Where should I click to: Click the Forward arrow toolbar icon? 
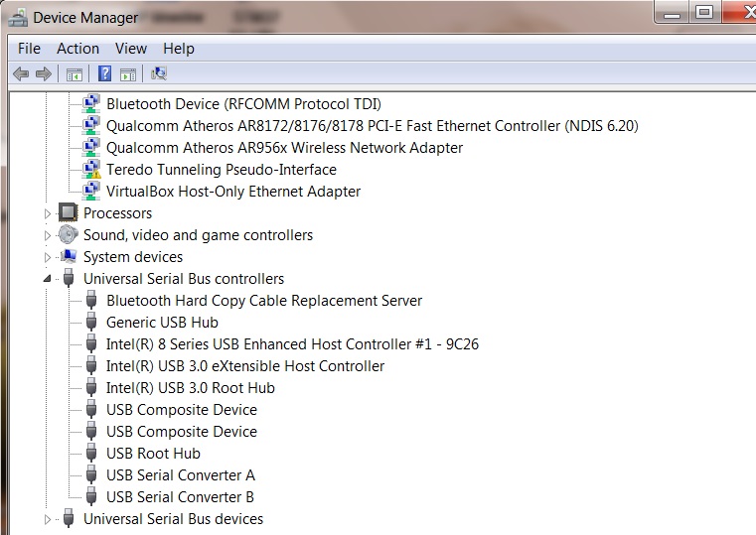click(44, 73)
